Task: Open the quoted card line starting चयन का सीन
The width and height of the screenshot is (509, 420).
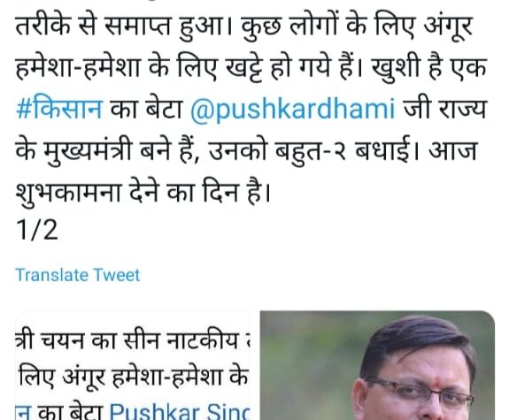Action: 133,341
